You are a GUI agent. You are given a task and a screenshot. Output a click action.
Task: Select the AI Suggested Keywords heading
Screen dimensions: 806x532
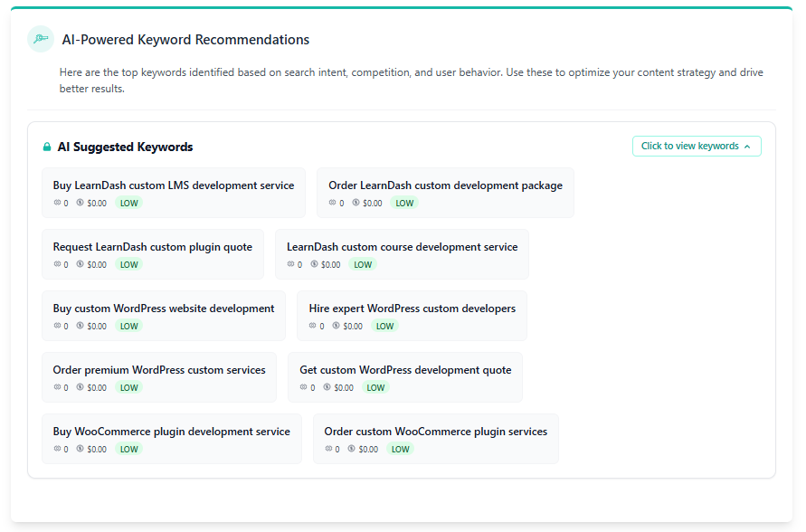pos(125,147)
